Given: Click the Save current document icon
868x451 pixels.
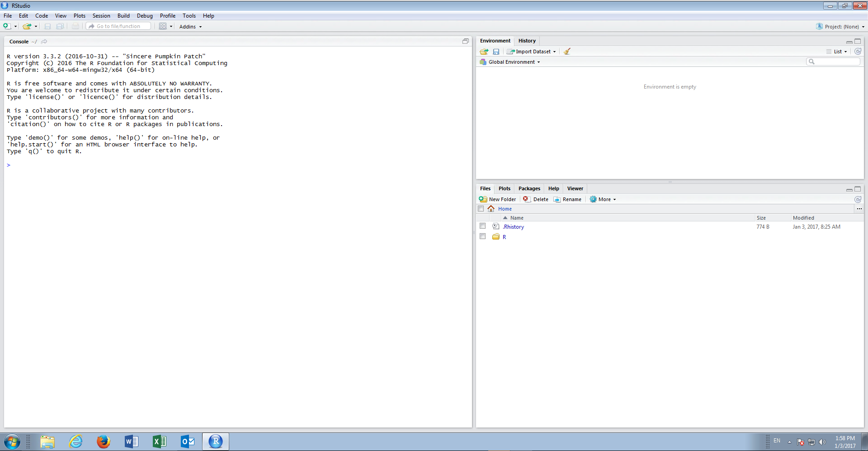Looking at the screenshot, I should [47, 26].
